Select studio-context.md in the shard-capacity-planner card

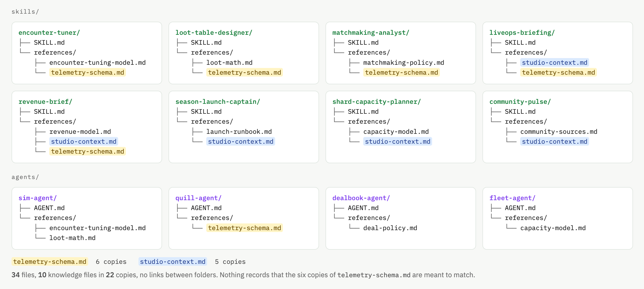[x=398, y=142]
